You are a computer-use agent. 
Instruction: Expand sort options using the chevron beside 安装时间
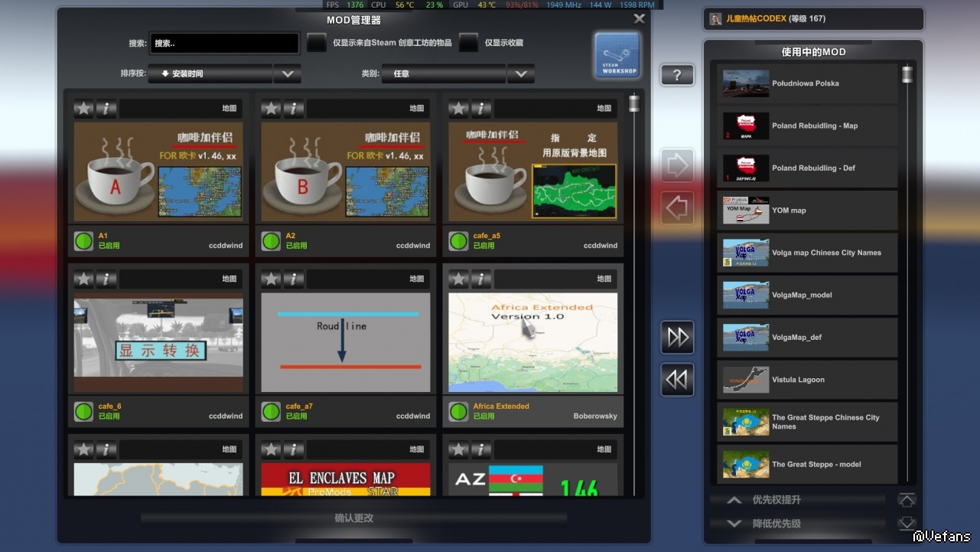(x=288, y=74)
